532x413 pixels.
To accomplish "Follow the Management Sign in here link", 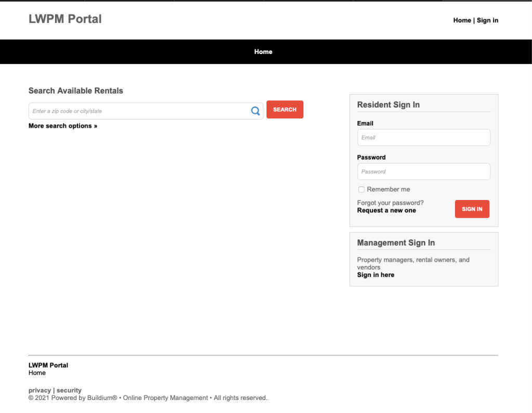I will click(376, 275).
